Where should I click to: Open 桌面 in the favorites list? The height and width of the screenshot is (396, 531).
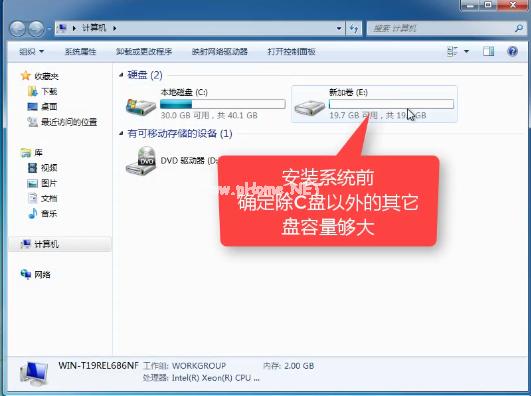[x=42, y=107]
